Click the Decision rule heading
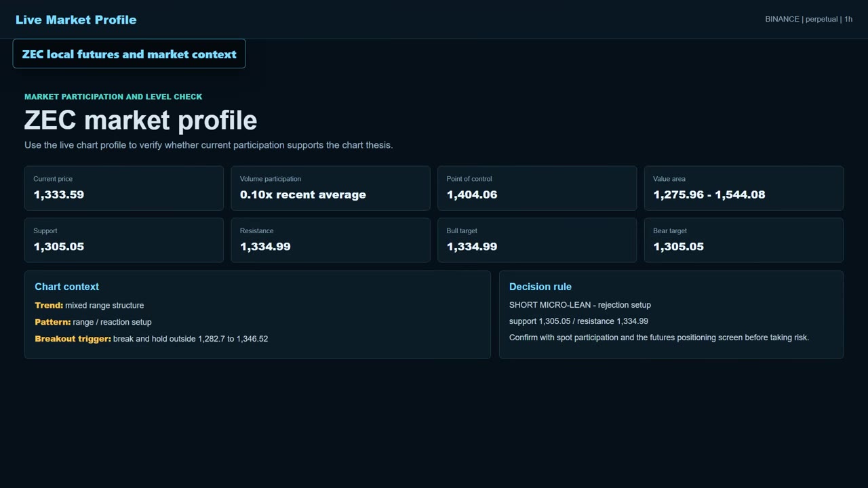 [x=540, y=287]
